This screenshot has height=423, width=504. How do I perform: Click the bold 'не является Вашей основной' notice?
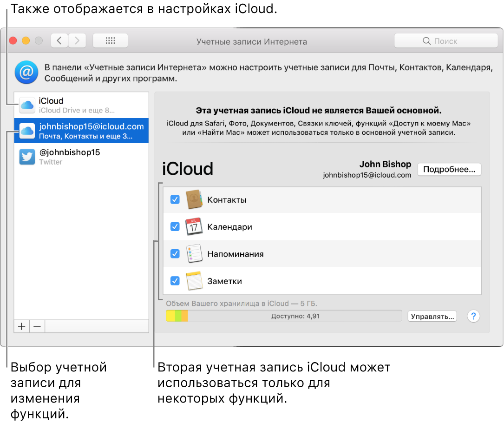319,110
